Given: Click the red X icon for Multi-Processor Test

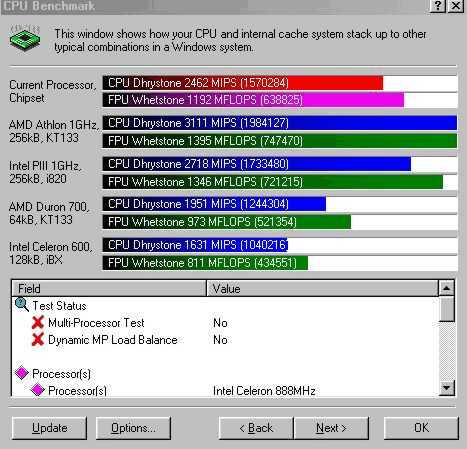Looking at the screenshot, I should [38, 322].
